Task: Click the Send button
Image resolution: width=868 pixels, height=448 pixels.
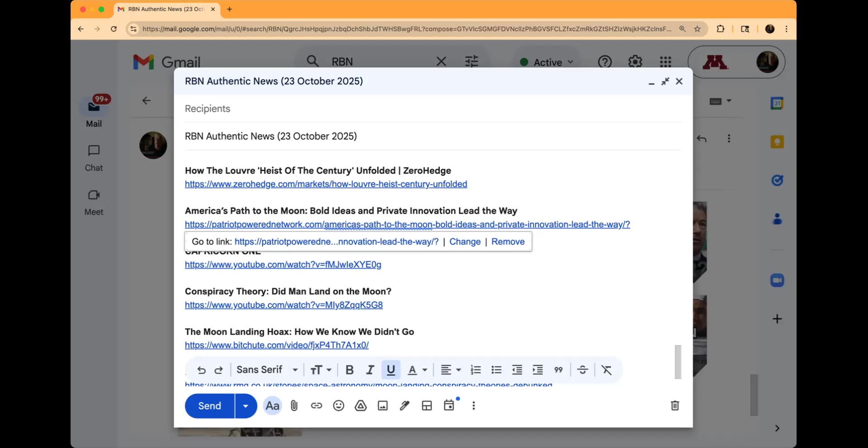Action: 210,406
